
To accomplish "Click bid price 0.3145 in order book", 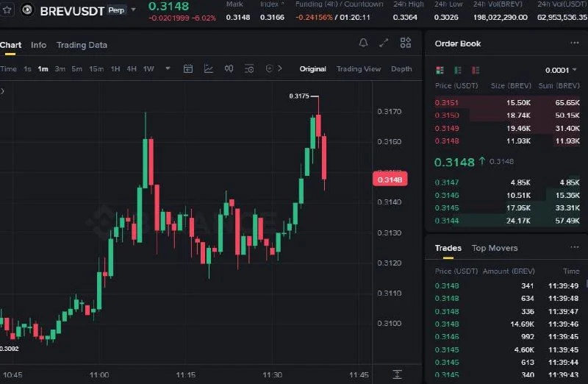I will (447, 208).
